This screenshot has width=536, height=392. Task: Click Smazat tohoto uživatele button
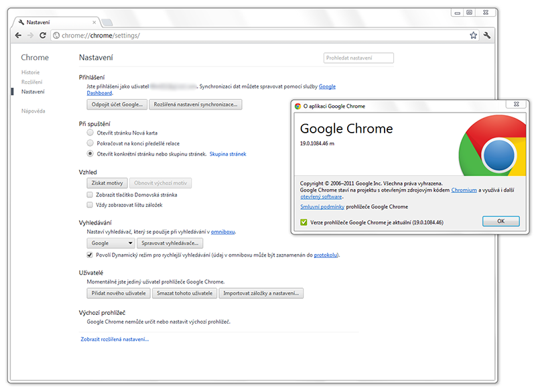pyautogui.click(x=185, y=293)
